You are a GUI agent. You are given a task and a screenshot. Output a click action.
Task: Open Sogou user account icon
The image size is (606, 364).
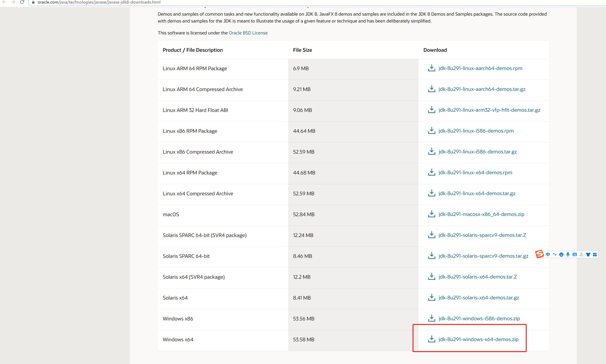click(x=581, y=255)
